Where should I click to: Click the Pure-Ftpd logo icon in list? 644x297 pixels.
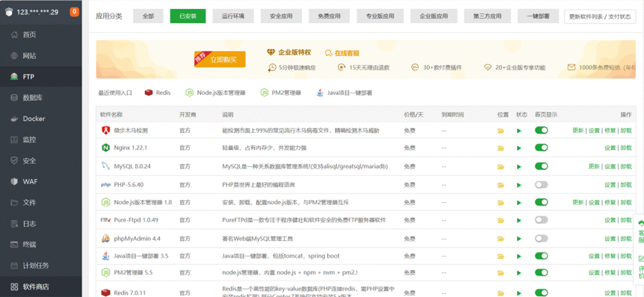pos(105,220)
